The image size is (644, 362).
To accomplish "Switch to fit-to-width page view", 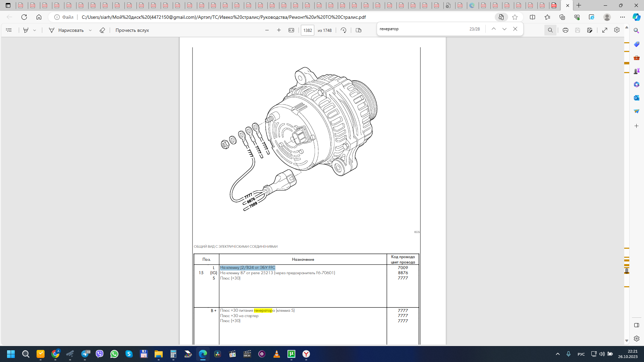I will 291,30.
